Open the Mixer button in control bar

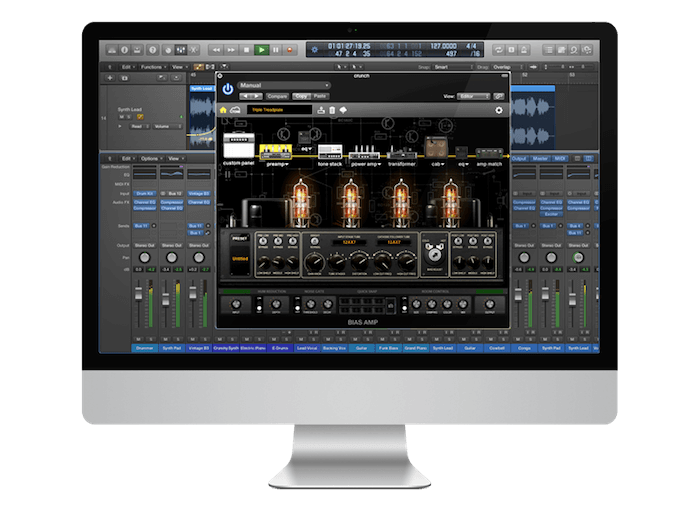tap(181, 50)
